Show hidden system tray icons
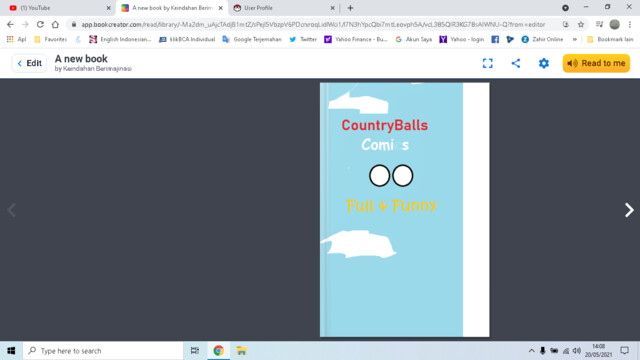The height and width of the screenshot is (360, 640). click(x=531, y=351)
